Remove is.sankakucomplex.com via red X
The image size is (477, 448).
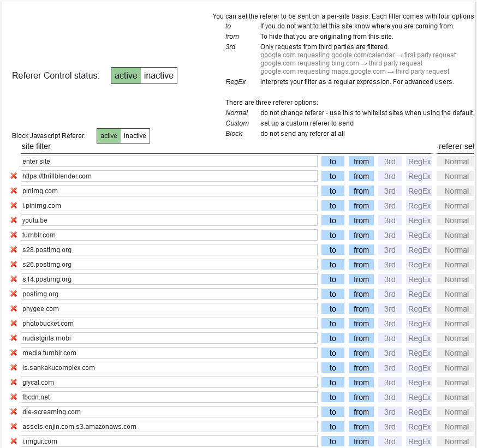14,368
